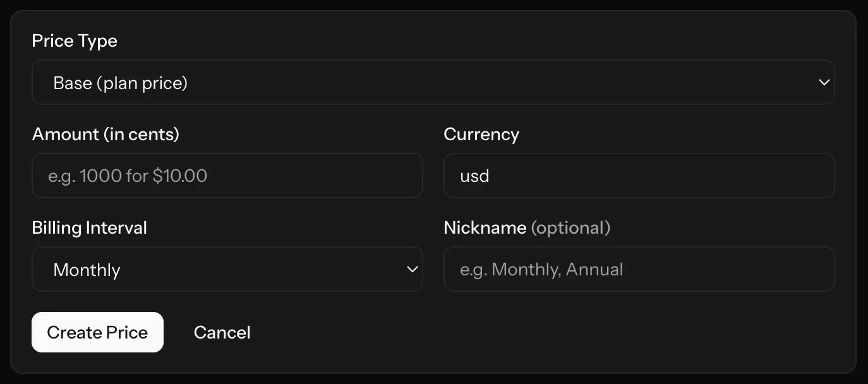This screenshot has height=384, width=868.
Task: Click the 'e.g. Monthly, Annual' placeholder text
Action: tap(541, 270)
